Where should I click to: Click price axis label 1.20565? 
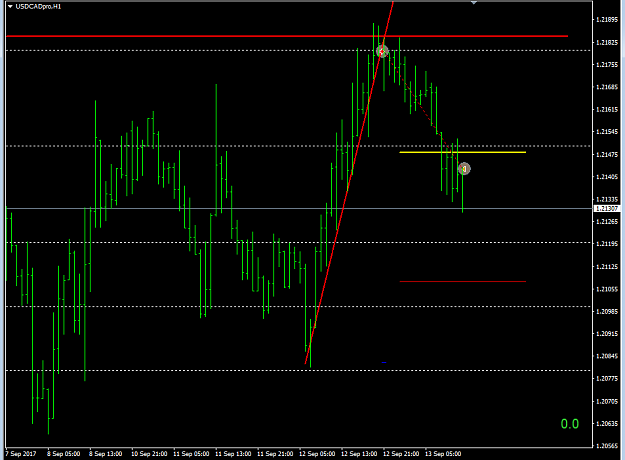pos(607,446)
